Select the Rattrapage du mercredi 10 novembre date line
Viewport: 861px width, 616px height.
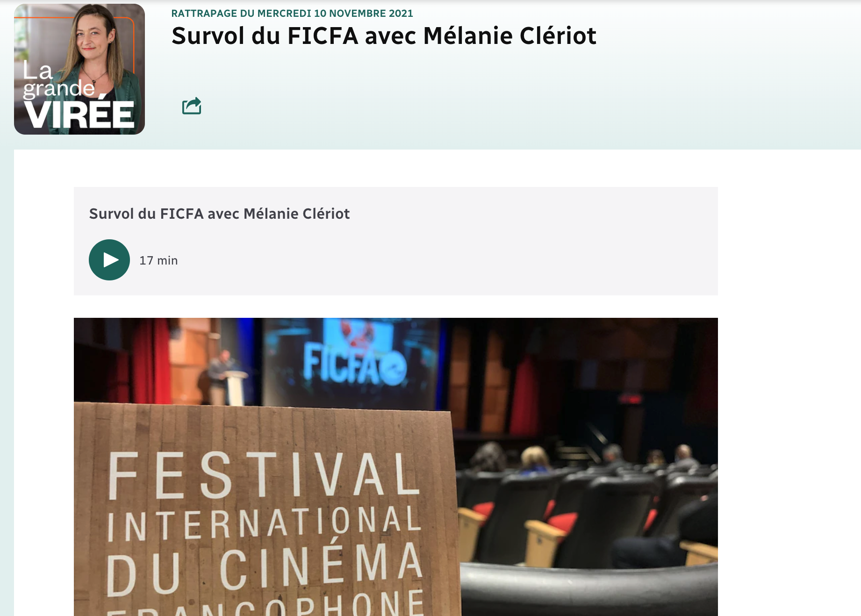point(292,13)
